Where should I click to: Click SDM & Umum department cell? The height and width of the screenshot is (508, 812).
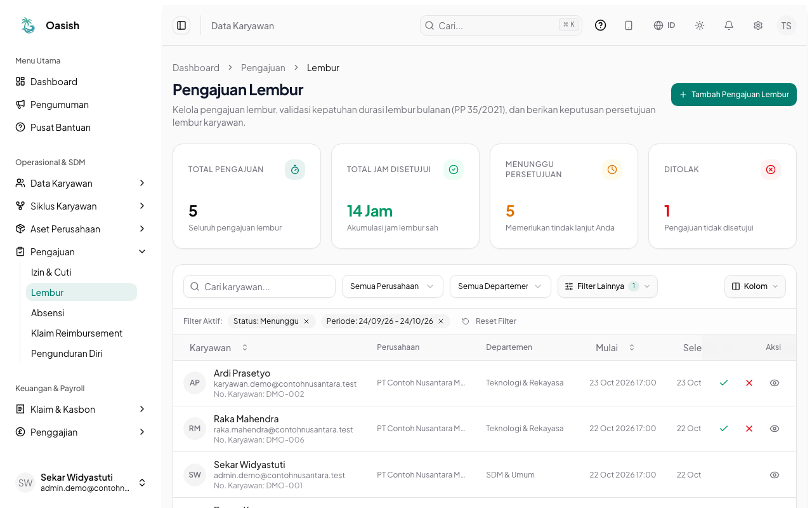510,475
